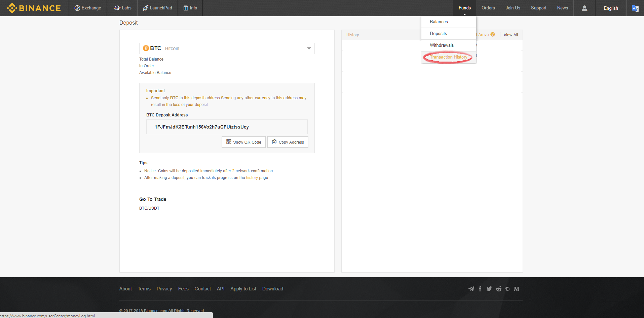The image size is (644, 318).
Task: Click the Facebook icon in footer
Action: pyautogui.click(x=480, y=289)
